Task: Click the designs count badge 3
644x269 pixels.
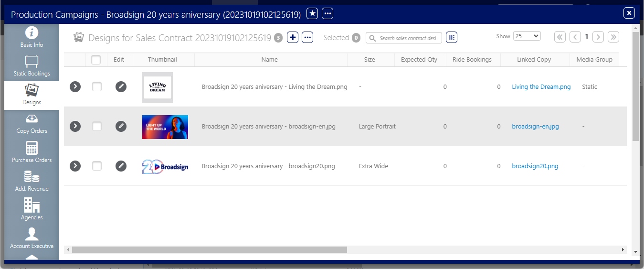Action: point(278,38)
